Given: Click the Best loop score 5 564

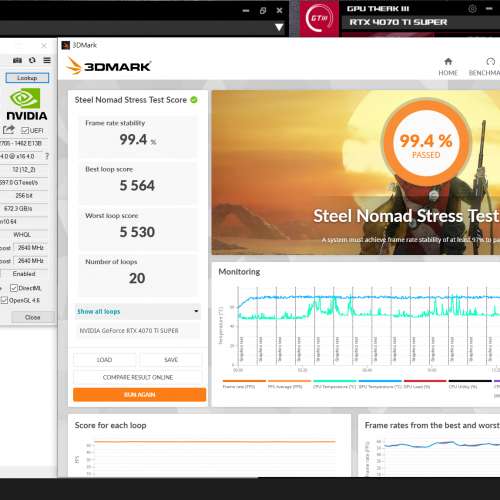Looking at the screenshot, I should click(x=137, y=186).
